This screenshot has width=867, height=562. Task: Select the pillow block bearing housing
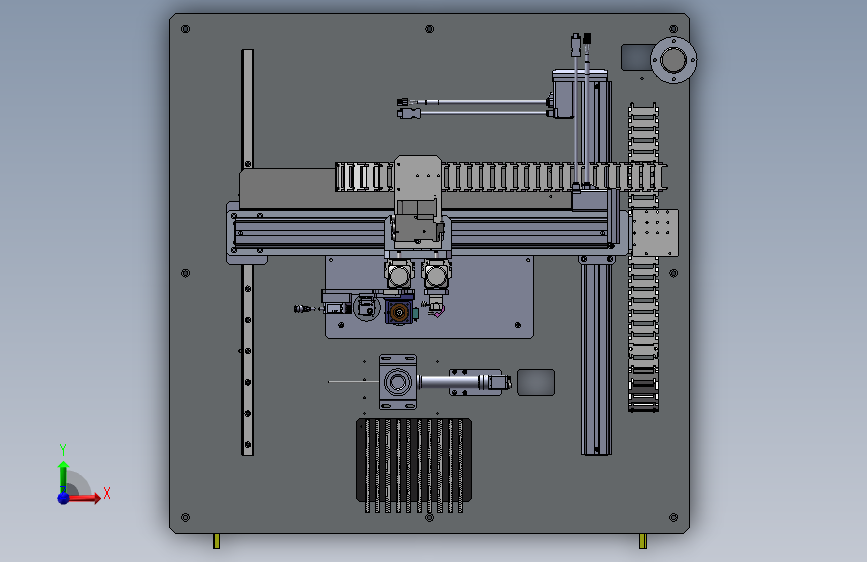[398, 382]
